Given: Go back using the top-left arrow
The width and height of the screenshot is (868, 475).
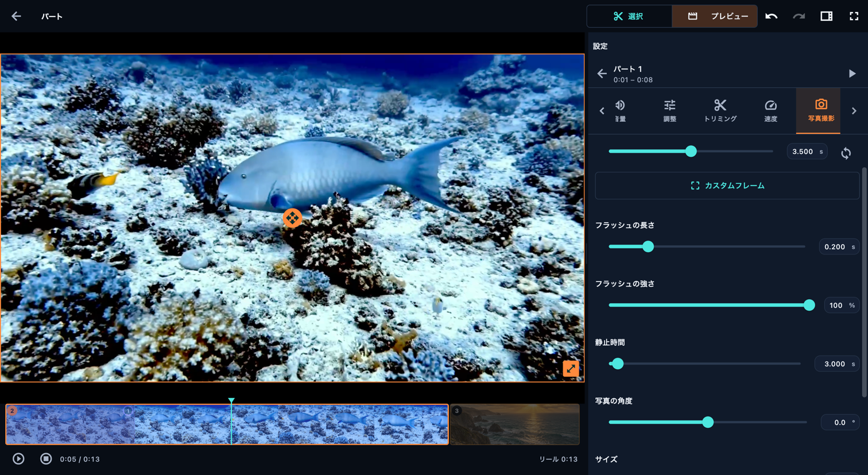Looking at the screenshot, I should tap(16, 16).
